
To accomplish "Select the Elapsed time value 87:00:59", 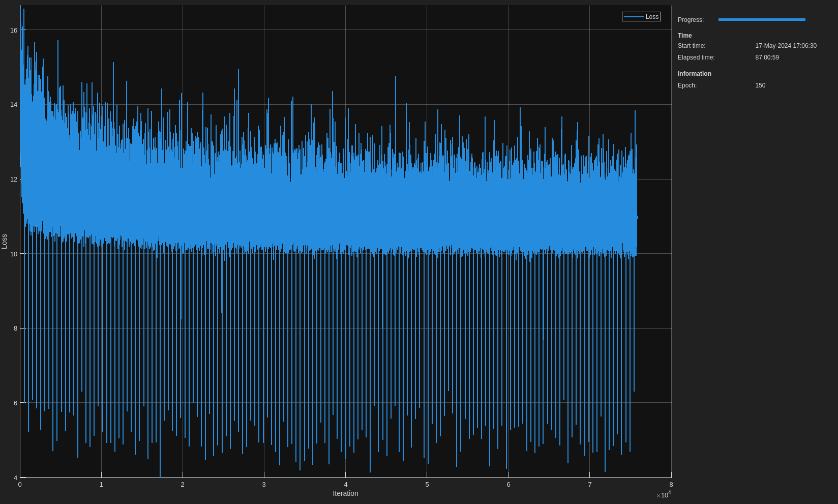I will pos(767,57).
